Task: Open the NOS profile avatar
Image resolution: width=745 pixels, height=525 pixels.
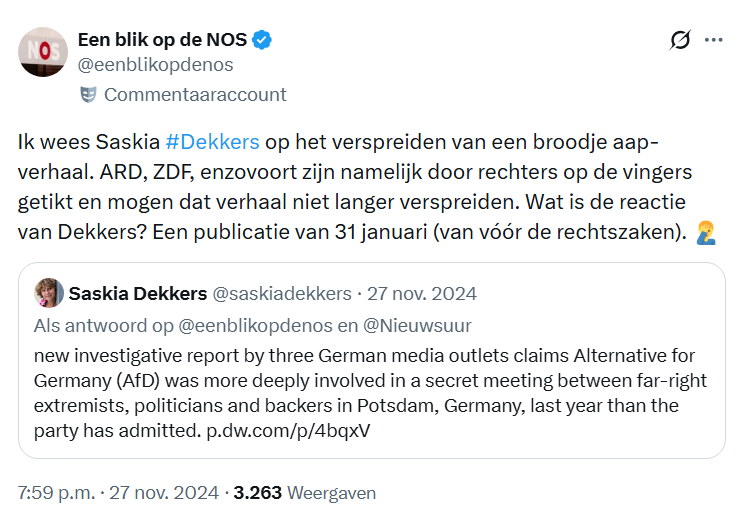Action: (x=42, y=52)
